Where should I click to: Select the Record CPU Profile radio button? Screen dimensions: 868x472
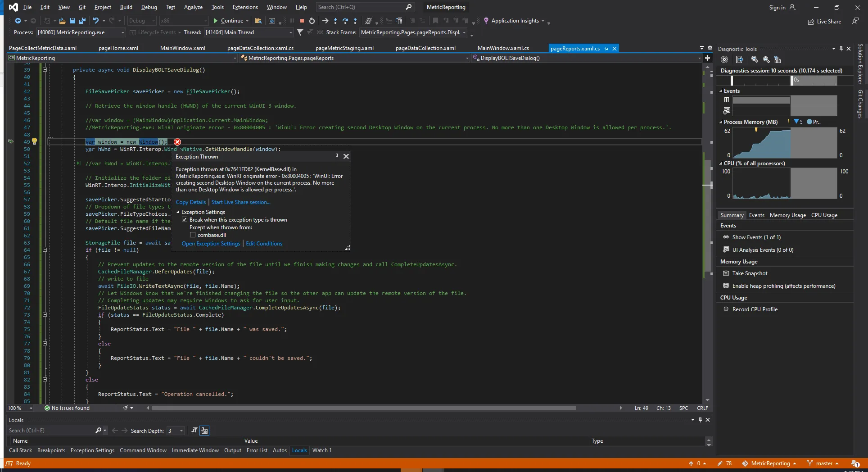tap(726, 309)
